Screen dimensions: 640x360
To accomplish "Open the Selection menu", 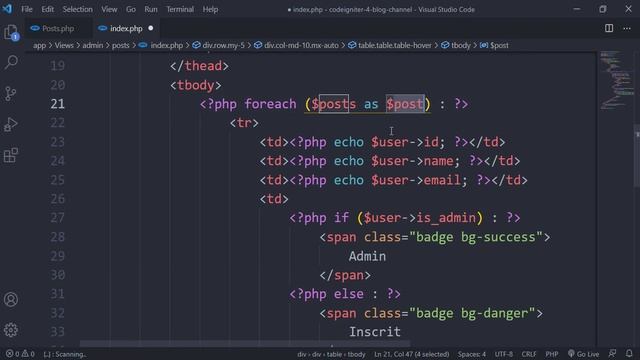I will [78, 9].
